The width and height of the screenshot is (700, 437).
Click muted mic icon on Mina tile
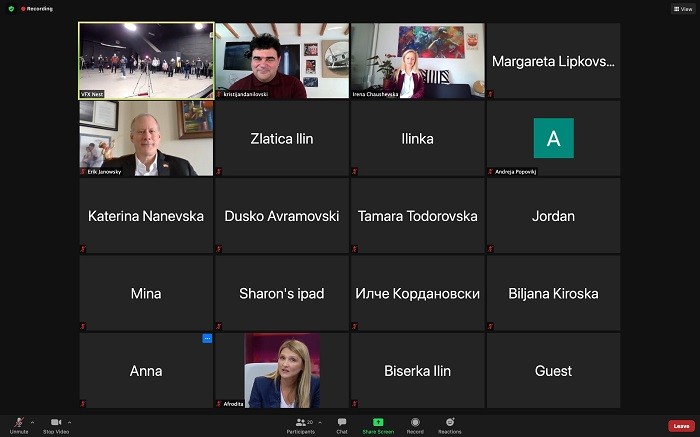click(83, 326)
